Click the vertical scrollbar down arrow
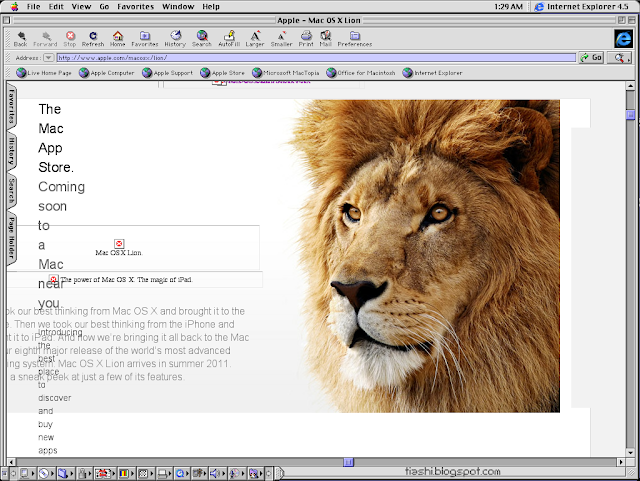The image size is (640, 481). (x=631, y=452)
